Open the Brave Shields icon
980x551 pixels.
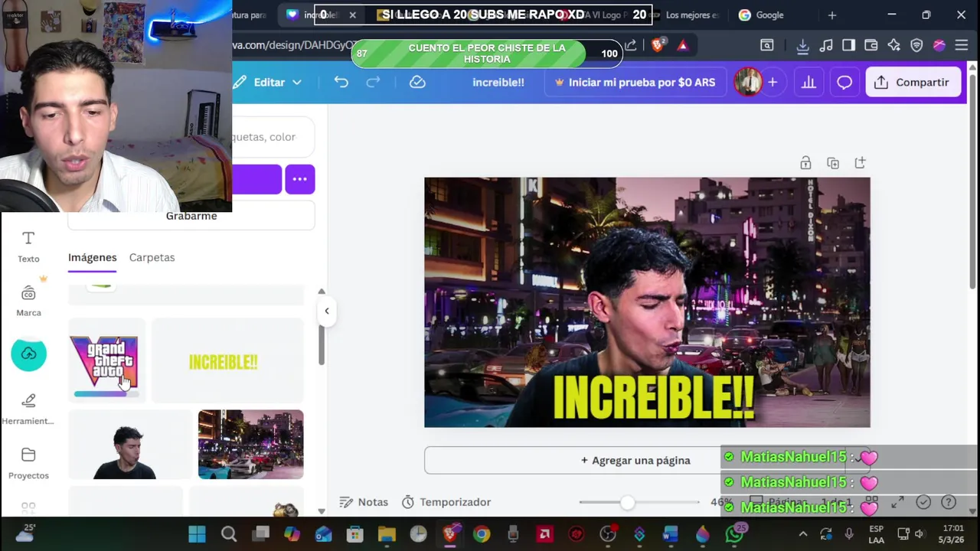click(x=657, y=45)
